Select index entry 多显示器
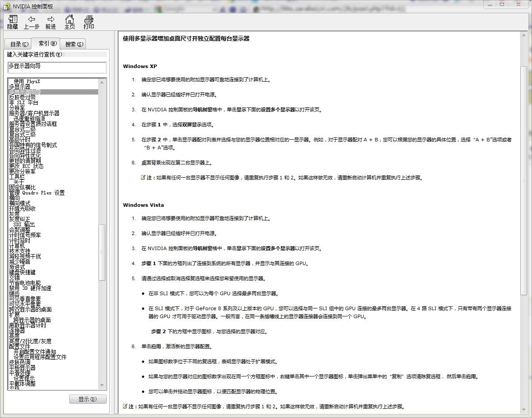 tap(19, 87)
